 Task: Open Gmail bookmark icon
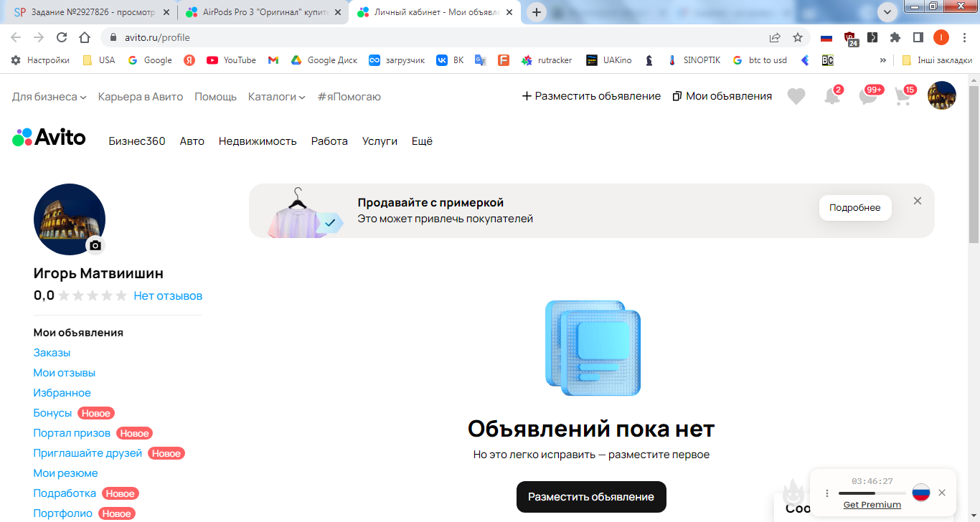tap(273, 60)
